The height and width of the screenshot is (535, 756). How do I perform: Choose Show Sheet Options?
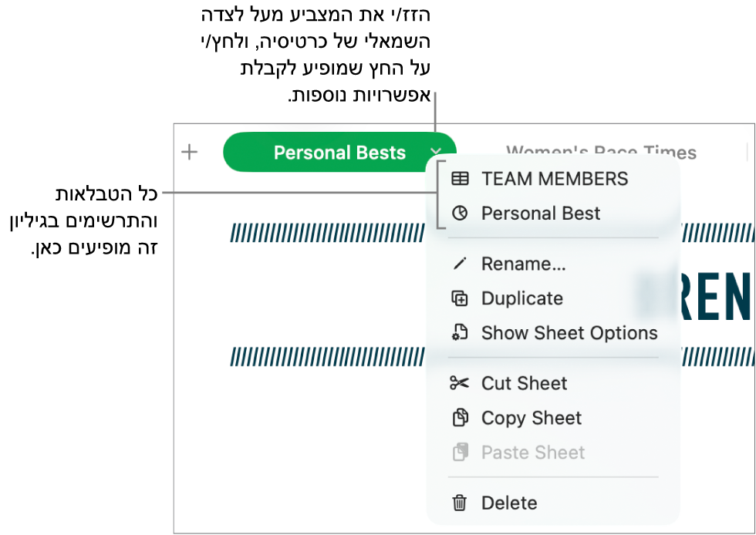(x=569, y=333)
